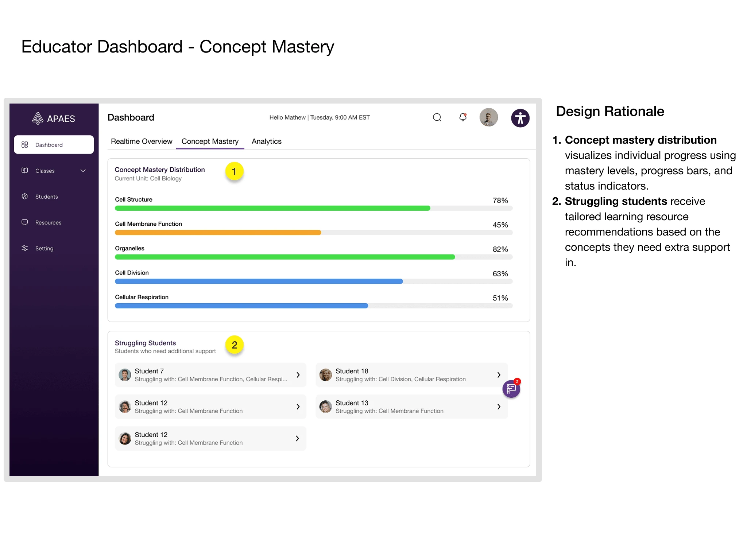Open the notifications bell
747x560 pixels.
click(x=463, y=117)
